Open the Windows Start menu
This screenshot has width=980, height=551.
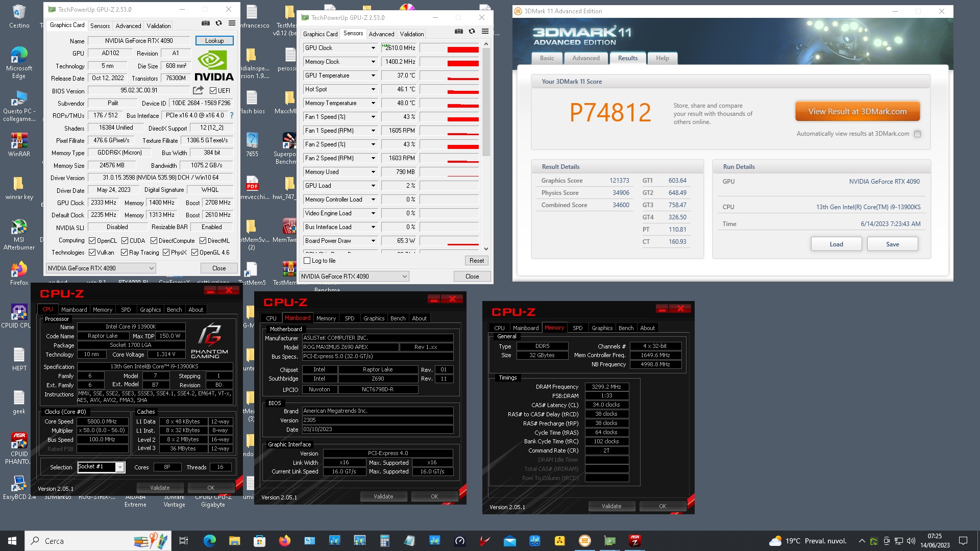pos(12,541)
